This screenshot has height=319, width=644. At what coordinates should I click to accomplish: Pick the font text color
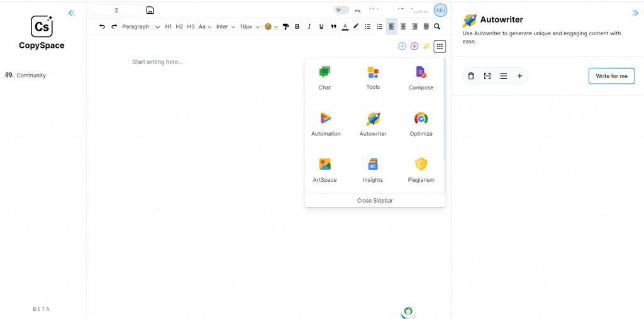coord(345,26)
